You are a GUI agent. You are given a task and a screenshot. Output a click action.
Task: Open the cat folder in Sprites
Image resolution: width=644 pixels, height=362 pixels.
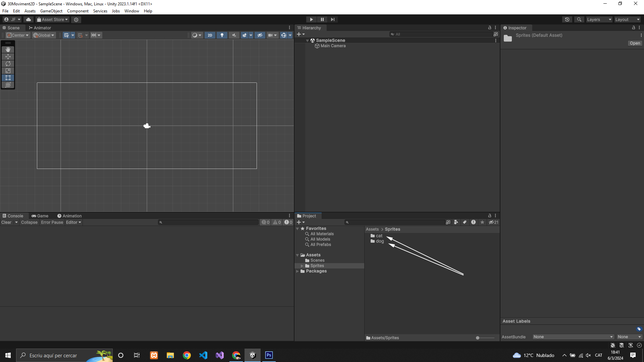(x=379, y=236)
